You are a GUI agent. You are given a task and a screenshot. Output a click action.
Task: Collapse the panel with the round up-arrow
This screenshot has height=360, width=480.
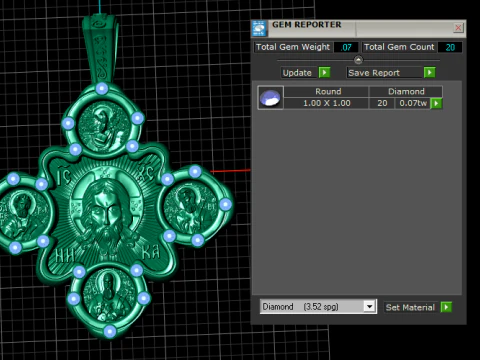point(358,60)
